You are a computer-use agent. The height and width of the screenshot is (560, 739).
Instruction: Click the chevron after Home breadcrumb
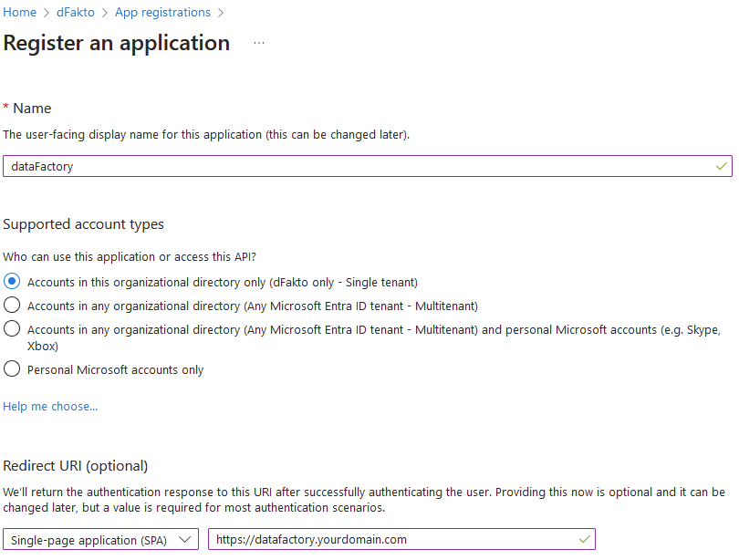point(46,13)
